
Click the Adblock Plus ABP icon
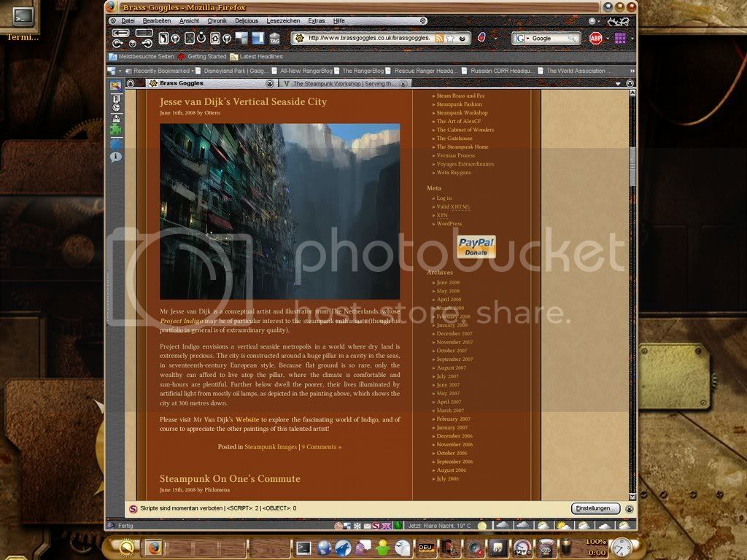[x=595, y=38]
